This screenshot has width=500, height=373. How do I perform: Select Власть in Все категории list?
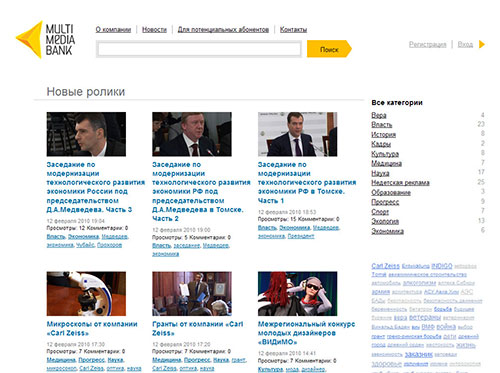point(382,125)
